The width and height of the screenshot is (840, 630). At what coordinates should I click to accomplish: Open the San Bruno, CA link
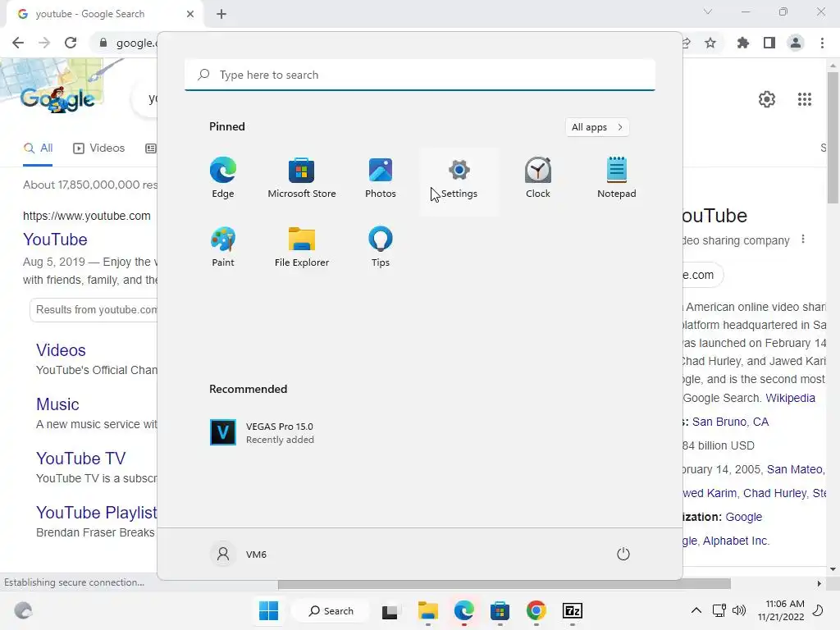pyautogui.click(x=730, y=422)
